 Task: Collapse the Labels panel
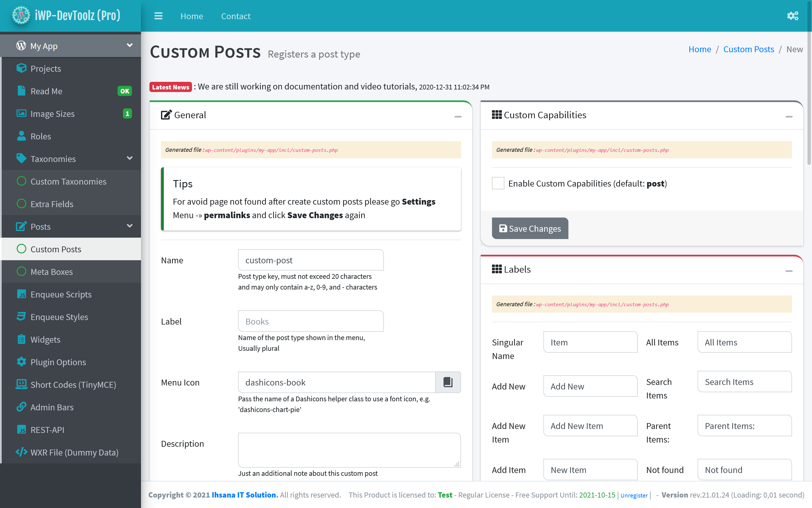[789, 271]
